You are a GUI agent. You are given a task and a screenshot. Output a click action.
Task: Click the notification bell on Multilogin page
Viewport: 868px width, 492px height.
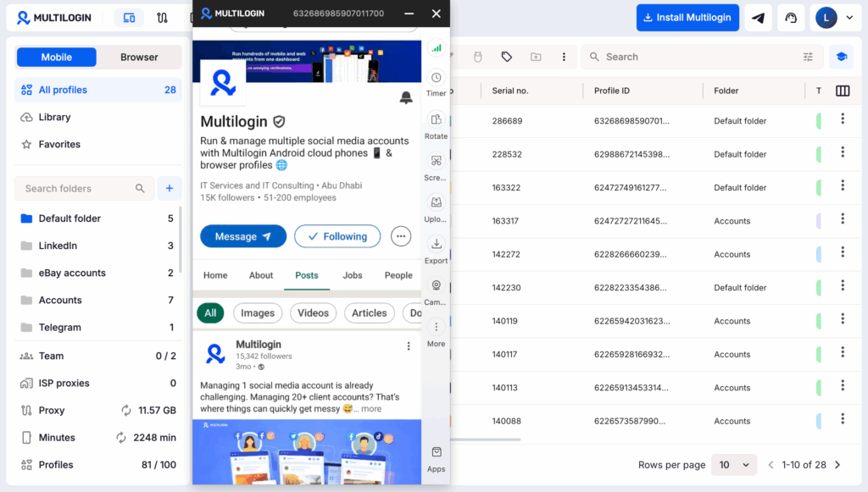pos(406,98)
